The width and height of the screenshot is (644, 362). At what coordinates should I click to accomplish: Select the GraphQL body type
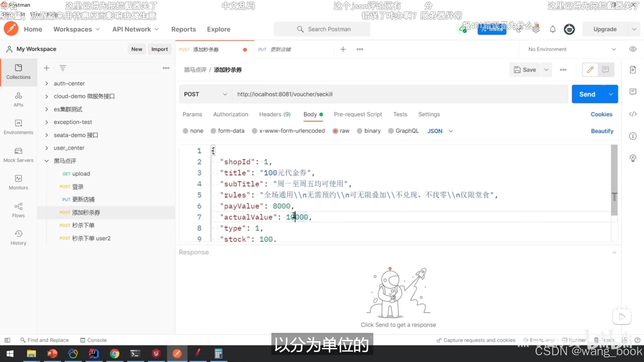tap(391, 131)
